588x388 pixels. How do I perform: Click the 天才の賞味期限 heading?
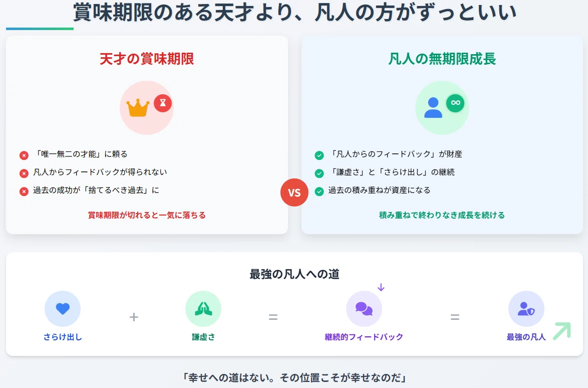pos(147,59)
